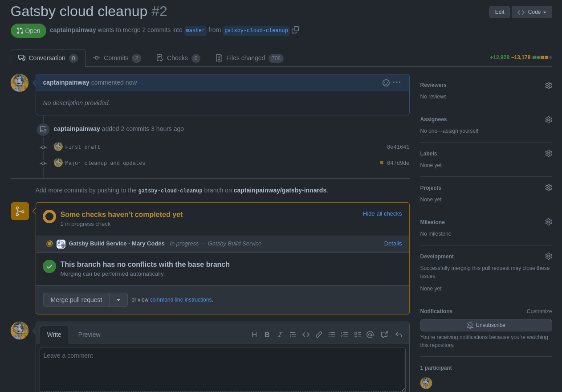
Task: Open the participant avatar in the sidebar
Action: pos(426,383)
